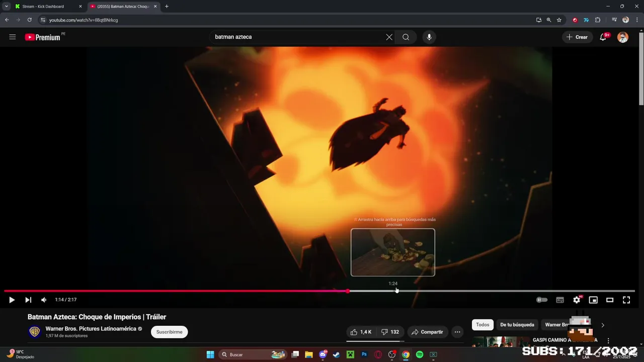
Task: Toggle theater mode
Action: pyautogui.click(x=610, y=300)
